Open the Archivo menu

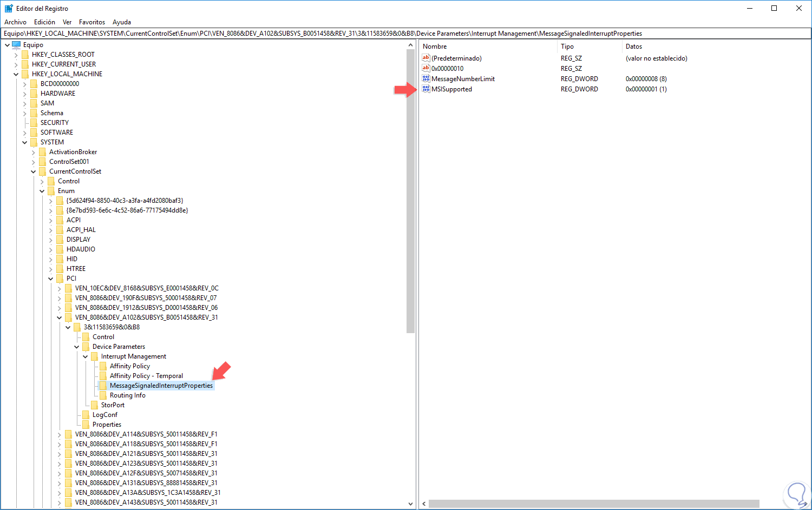tap(15, 22)
